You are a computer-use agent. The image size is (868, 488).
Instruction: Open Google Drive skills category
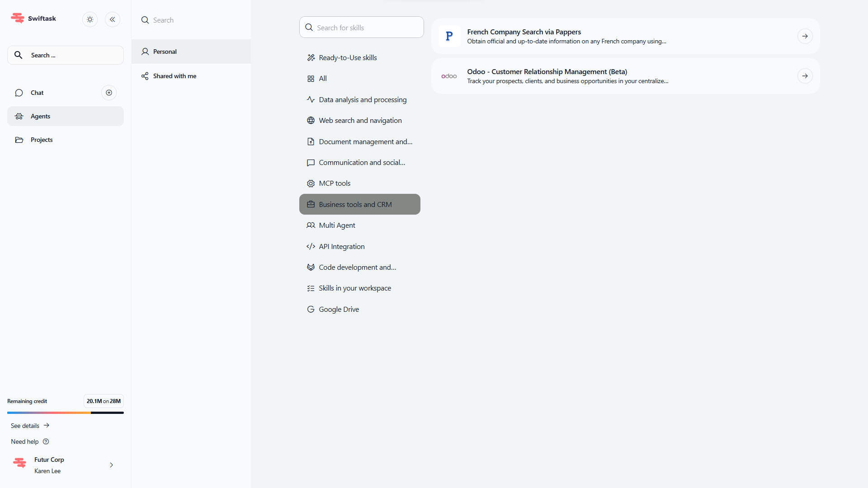coord(339,310)
